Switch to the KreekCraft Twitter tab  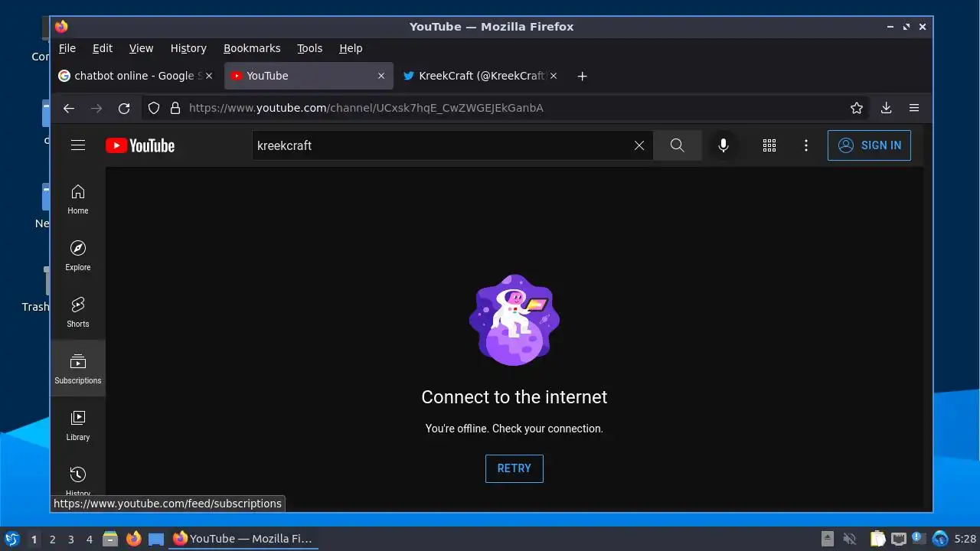(481, 76)
